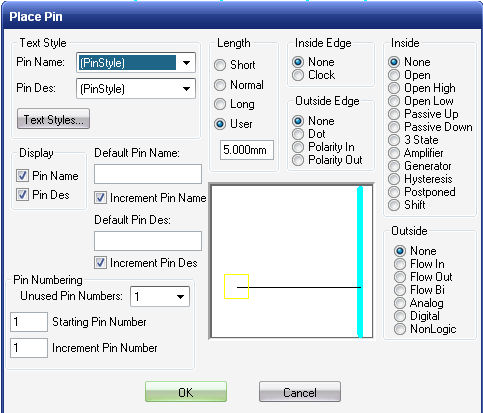Pick the 3 State inside option
483x413 pixels.
[394, 140]
